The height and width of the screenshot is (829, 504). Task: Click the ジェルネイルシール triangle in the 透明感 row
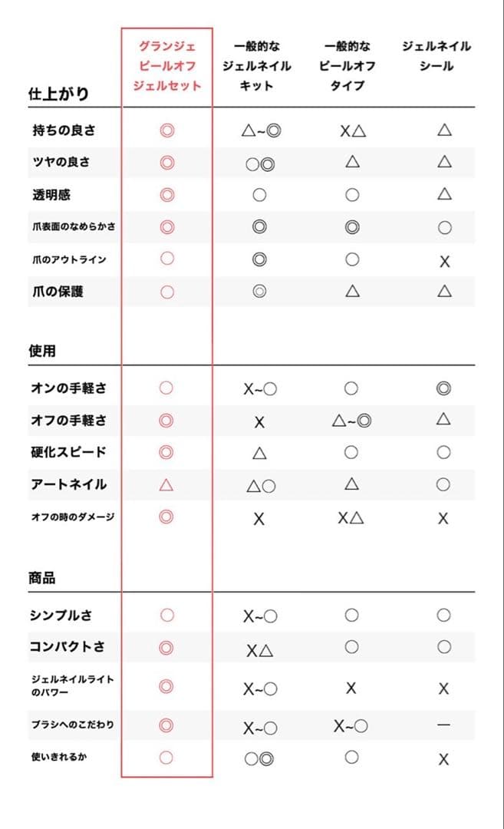click(444, 194)
